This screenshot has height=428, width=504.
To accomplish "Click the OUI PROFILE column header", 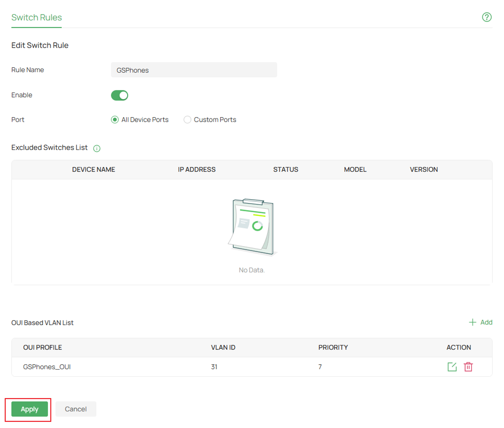I will click(x=43, y=348).
